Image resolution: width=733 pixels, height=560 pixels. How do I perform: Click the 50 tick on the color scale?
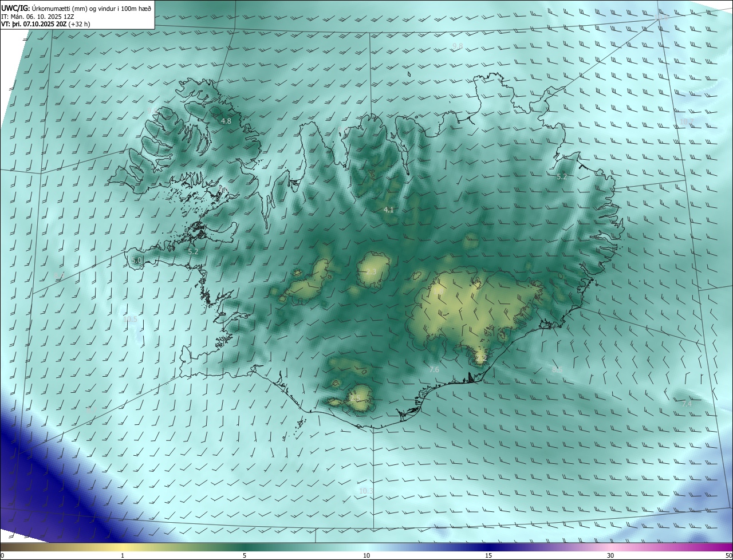[728, 556]
